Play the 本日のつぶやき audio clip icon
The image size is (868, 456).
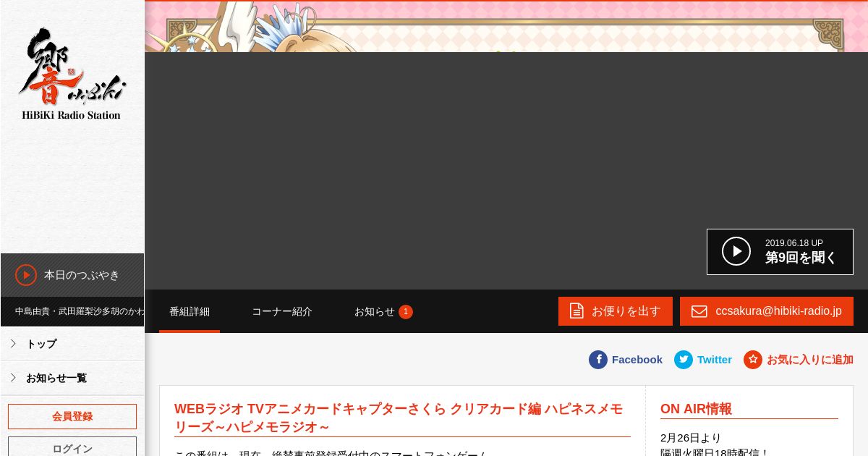coord(26,275)
